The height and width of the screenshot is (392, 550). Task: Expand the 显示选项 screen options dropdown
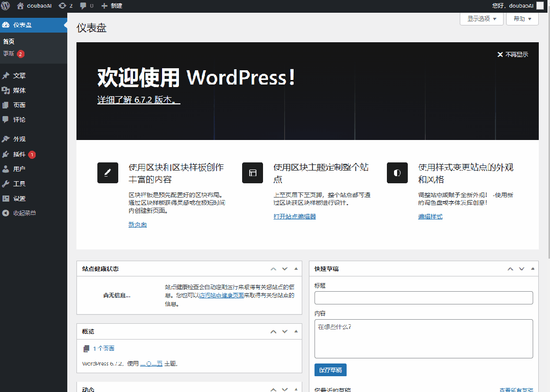[482, 18]
